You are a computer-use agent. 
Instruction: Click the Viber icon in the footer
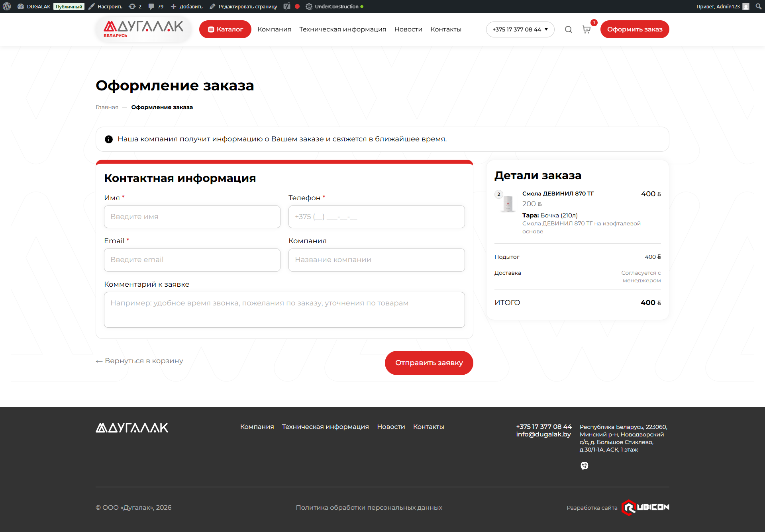point(585,465)
